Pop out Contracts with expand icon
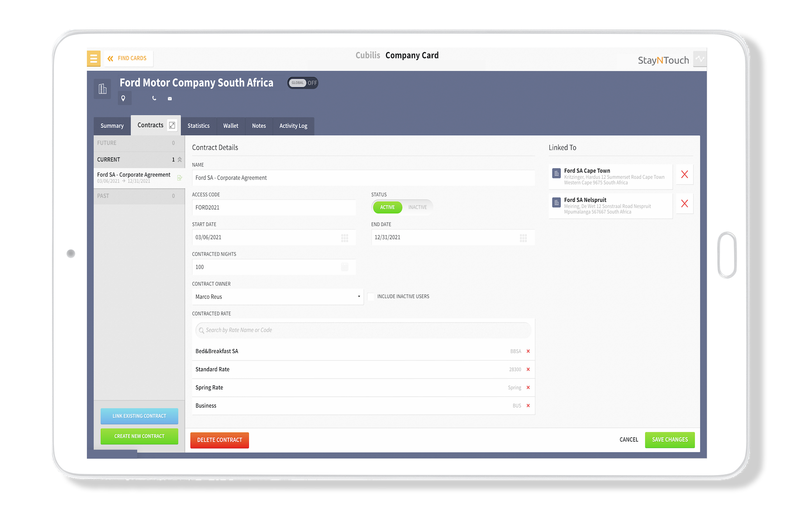 pos(172,125)
